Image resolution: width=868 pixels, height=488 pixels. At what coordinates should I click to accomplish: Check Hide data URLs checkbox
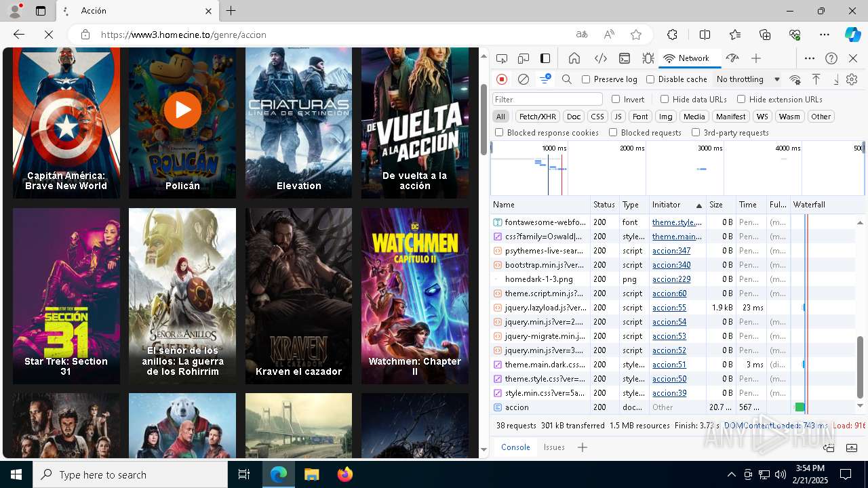point(665,99)
